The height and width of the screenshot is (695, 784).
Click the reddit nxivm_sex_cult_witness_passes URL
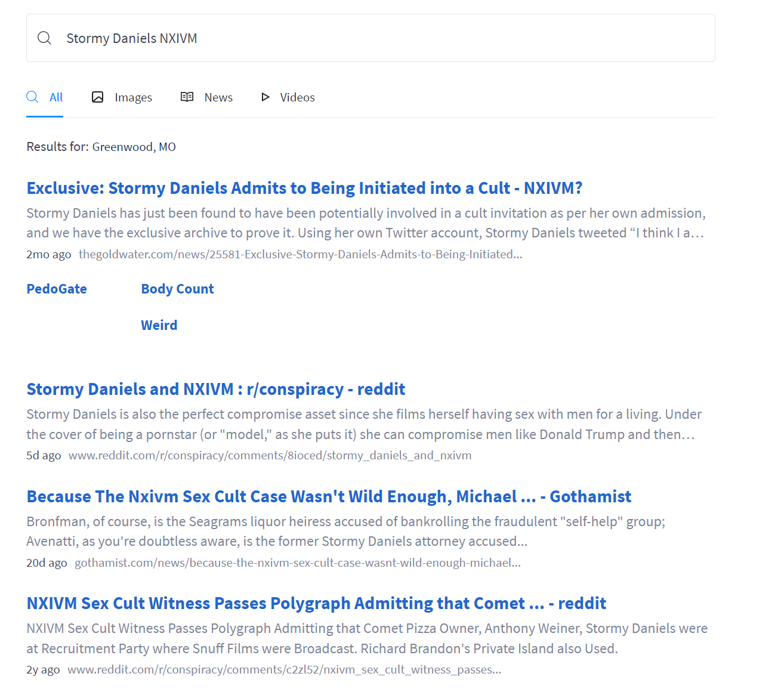tap(285, 669)
